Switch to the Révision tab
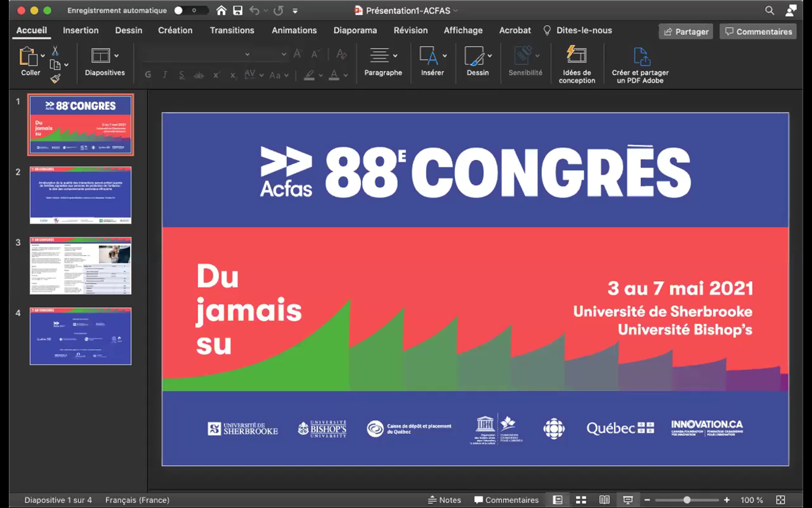This screenshot has height=508, width=812. coord(411,30)
